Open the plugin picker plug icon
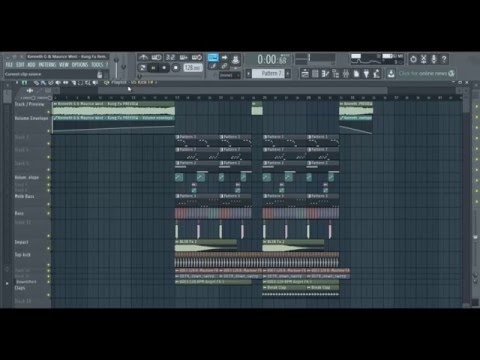Screen dimensions: 480x360 [366, 73]
